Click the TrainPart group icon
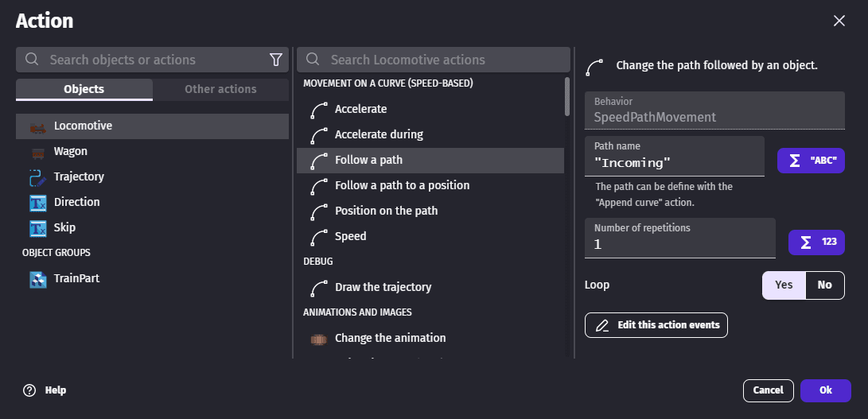Screen dimensions: 868x419 pos(37,279)
